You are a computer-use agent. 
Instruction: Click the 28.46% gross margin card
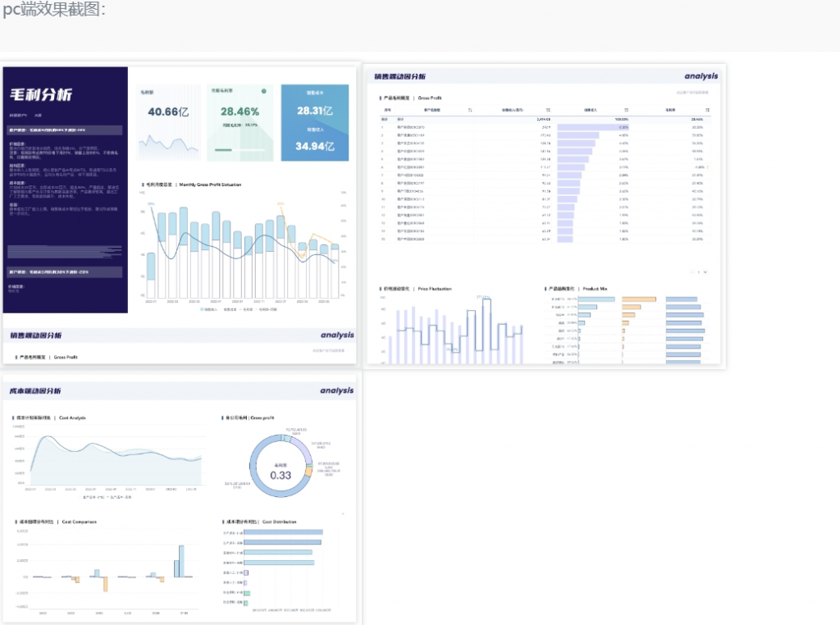coord(240,123)
